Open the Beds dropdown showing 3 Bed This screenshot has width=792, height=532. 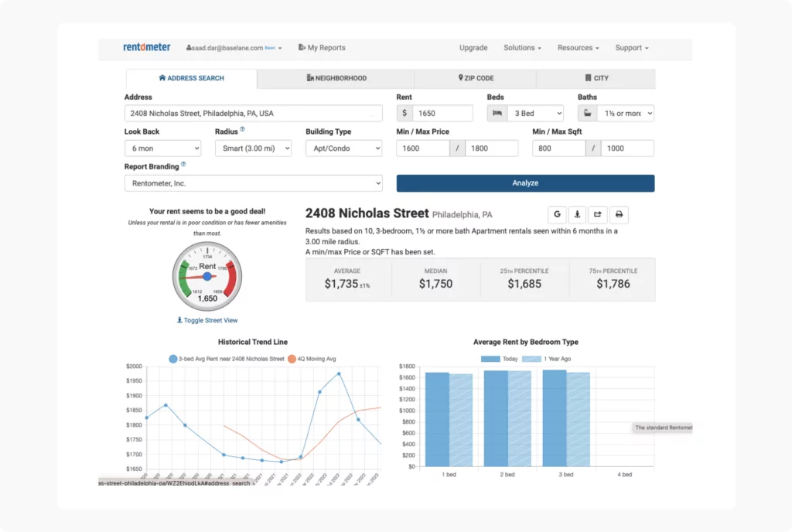click(535, 113)
